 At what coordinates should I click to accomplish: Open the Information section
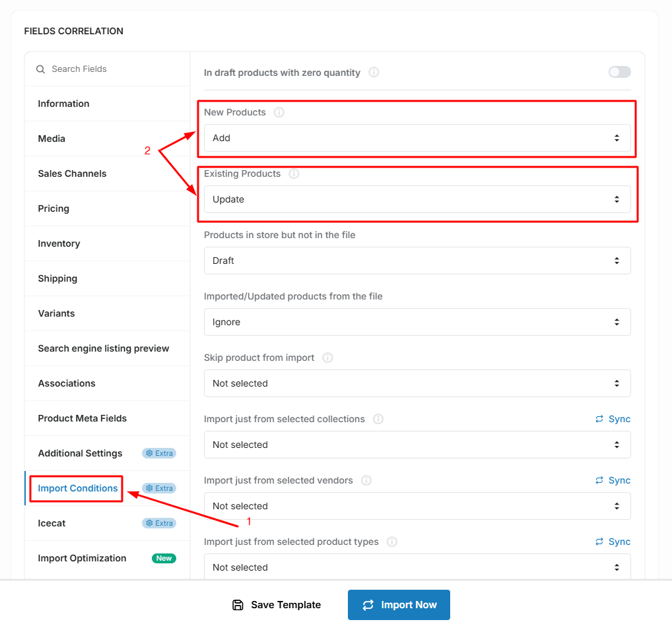[x=107, y=104]
